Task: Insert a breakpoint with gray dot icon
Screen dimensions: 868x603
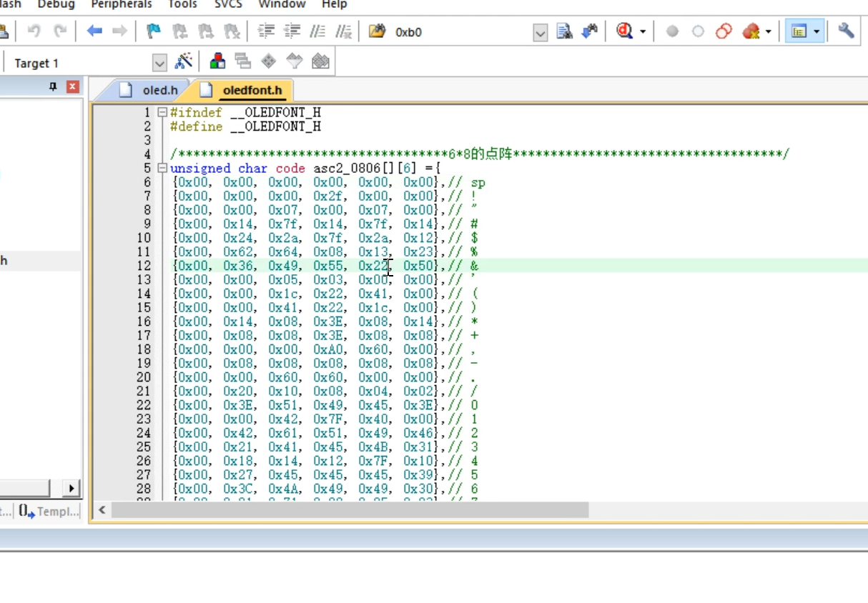Action: [672, 31]
